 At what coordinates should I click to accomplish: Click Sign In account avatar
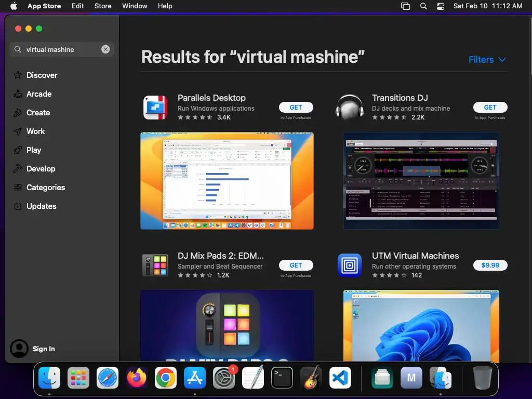19,349
